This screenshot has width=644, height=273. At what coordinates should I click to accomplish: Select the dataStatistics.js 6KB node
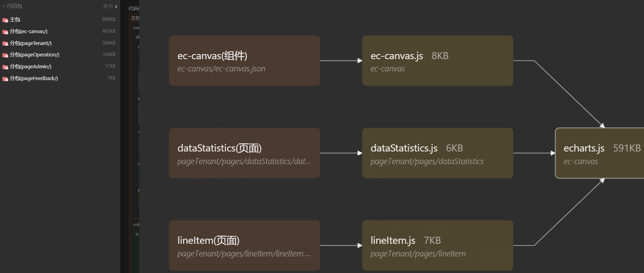coord(438,153)
